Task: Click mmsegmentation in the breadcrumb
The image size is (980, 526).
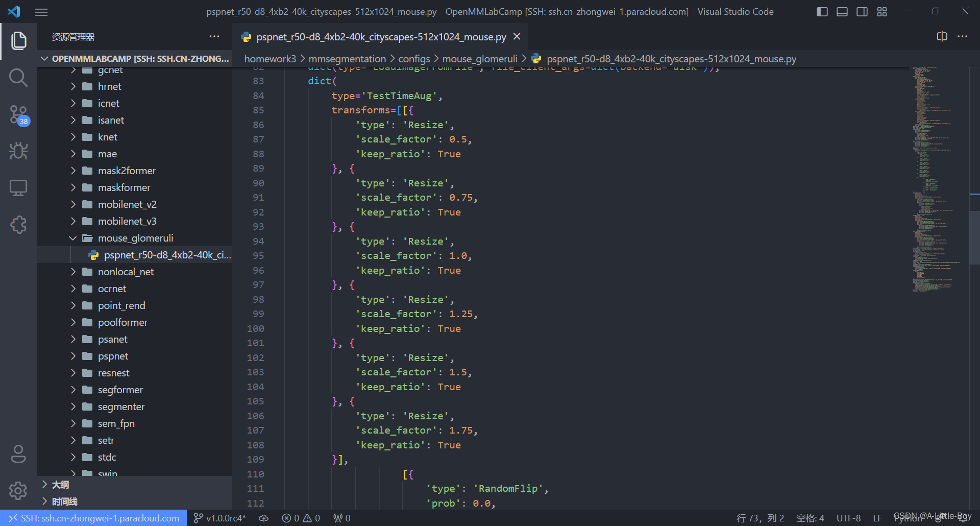Action: click(347, 59)
